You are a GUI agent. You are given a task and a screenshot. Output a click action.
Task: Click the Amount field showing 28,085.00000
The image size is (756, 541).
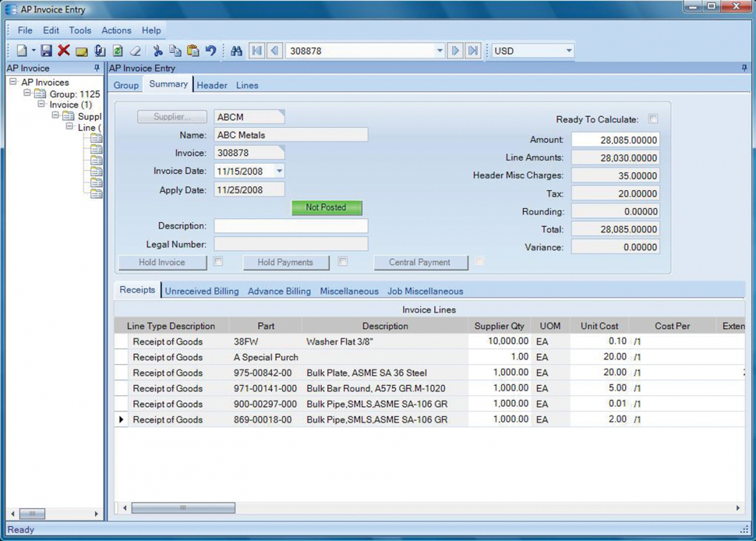coord(615,140)
